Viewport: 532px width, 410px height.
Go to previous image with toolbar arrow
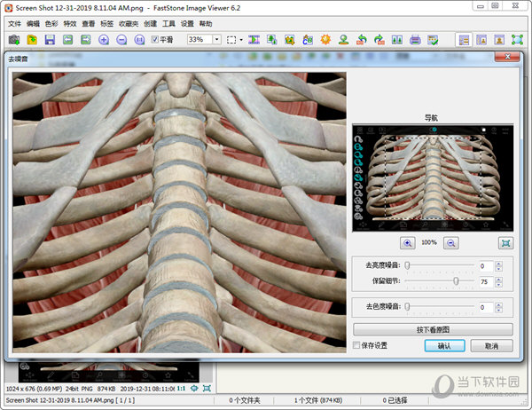click(68, 40)
